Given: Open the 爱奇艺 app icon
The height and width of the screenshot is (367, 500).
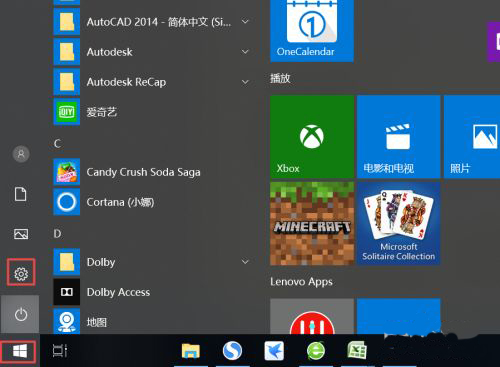Looking at the screenshot, I should pos(67,112).
